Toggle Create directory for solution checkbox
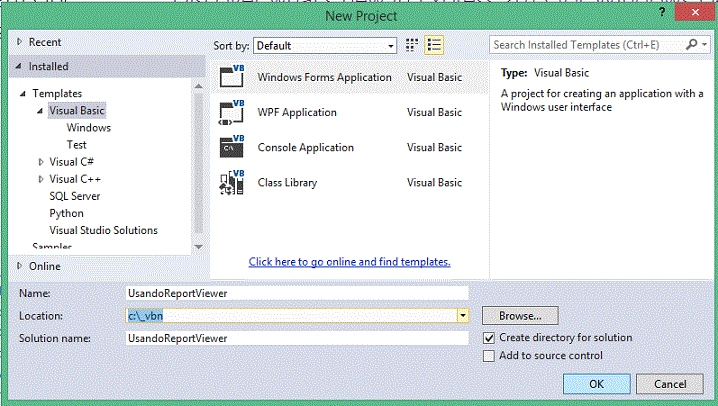The image size is (718, 406). [489, 338]
